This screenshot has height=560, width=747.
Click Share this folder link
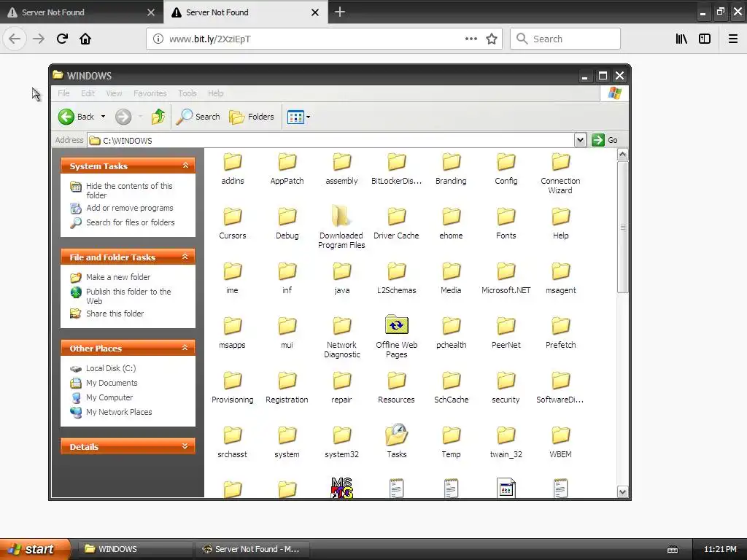click(115, 314)
